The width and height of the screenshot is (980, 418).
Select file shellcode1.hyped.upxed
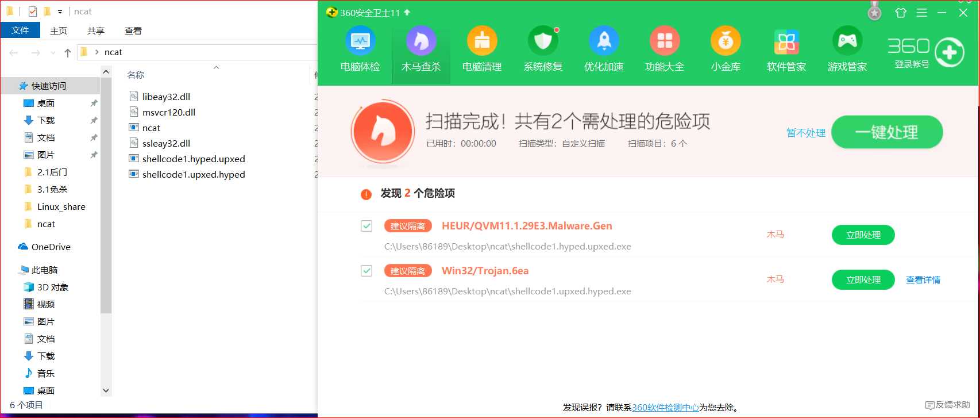click(x=194, y=159)
